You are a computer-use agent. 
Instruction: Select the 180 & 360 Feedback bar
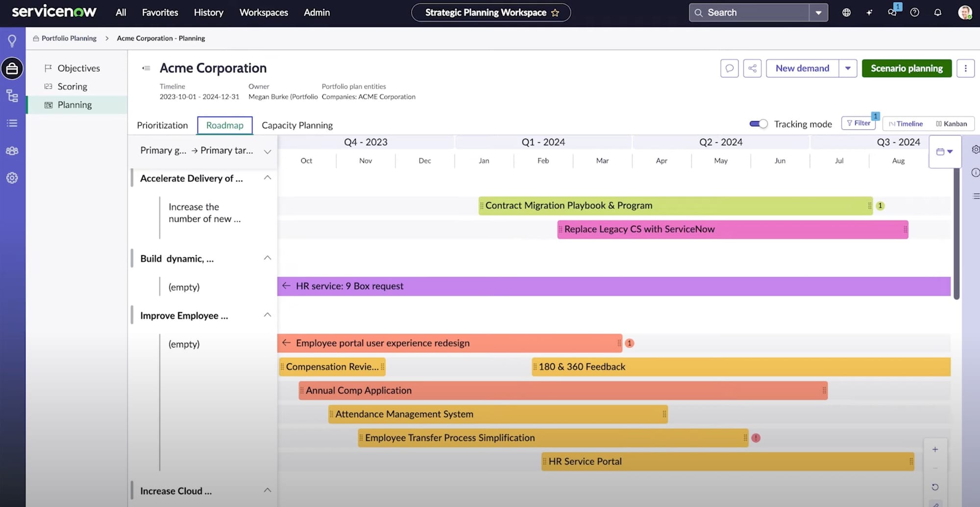pyautogui.click(x=741, y=367)
